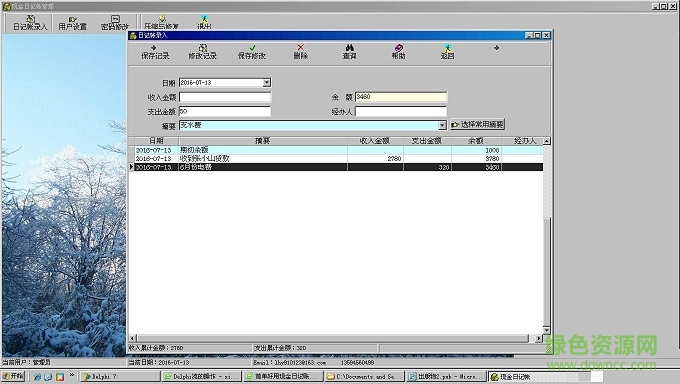Screen dimensions: 680x384
Task: Maximize the 日记账录入 child window
Action: 537,35
